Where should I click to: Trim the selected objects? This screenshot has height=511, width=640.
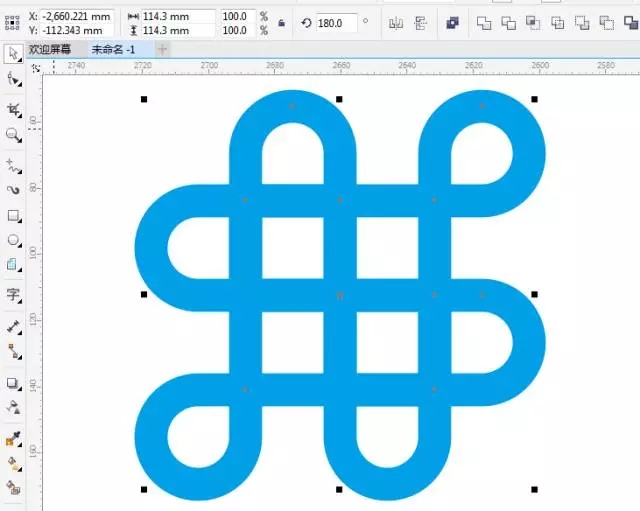pos(509,23)
